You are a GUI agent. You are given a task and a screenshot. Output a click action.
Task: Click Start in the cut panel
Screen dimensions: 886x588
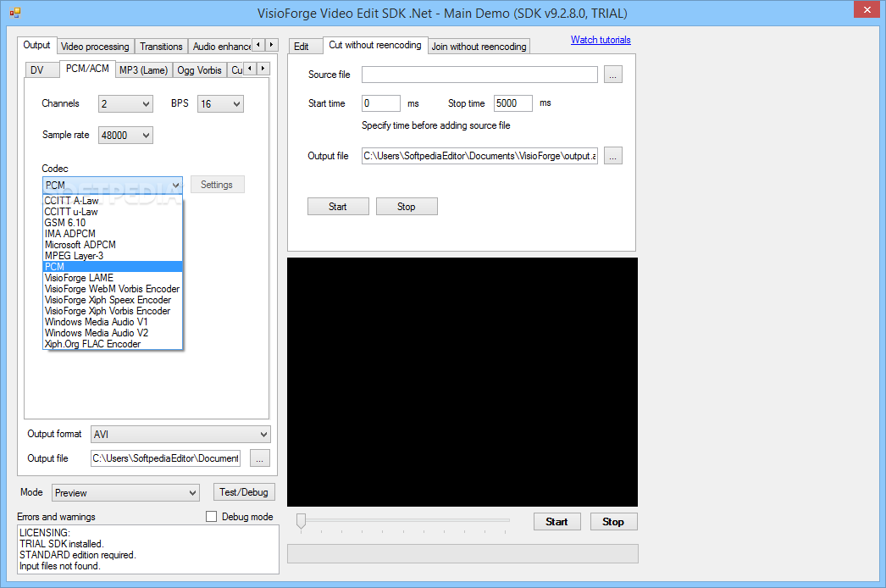[x=338, y=207]
